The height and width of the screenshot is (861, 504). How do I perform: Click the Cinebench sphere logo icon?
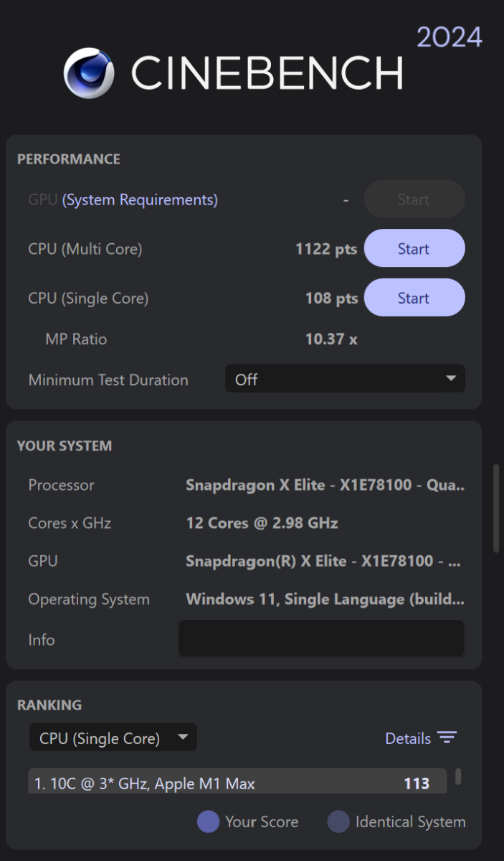coord(90,72)
